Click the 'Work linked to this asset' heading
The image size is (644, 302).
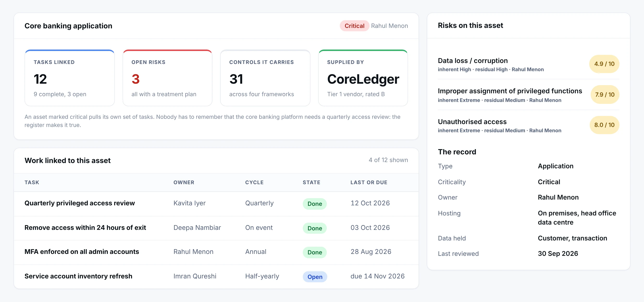click(68, 160)
